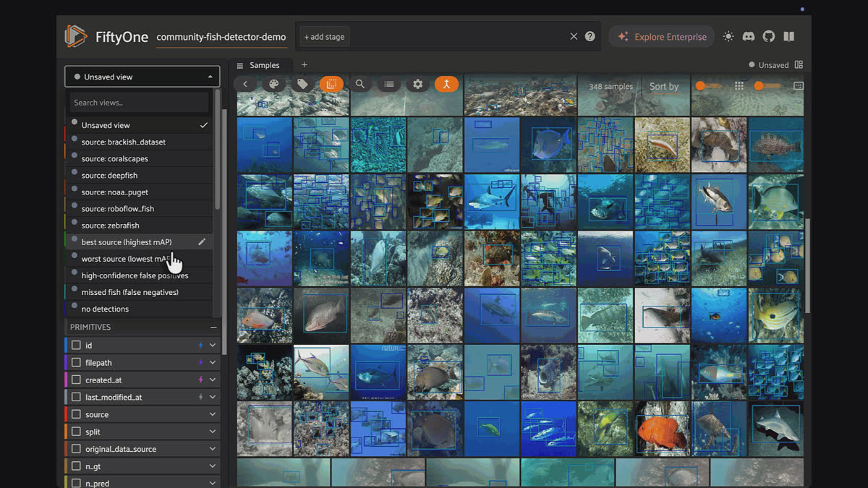Expand the filepath field filter chevron
This screenshot has height=488, width=868.
pos(213,363)
